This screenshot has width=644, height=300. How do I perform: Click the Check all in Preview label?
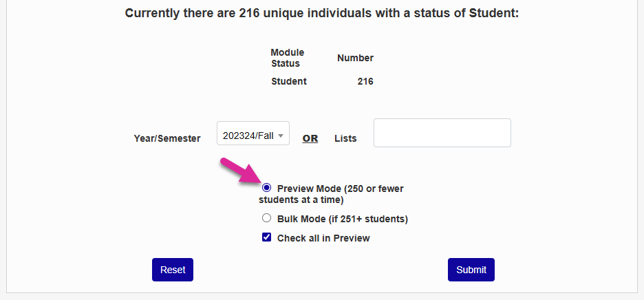pyautogui.click(x=323, y=239)
